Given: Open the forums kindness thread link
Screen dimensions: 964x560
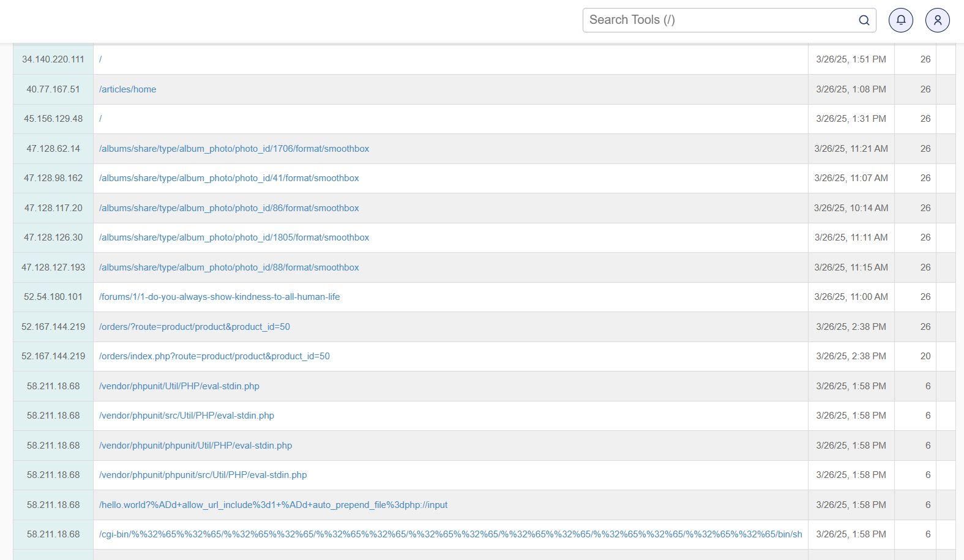Looking at the screenshot, I should (219, 297).
